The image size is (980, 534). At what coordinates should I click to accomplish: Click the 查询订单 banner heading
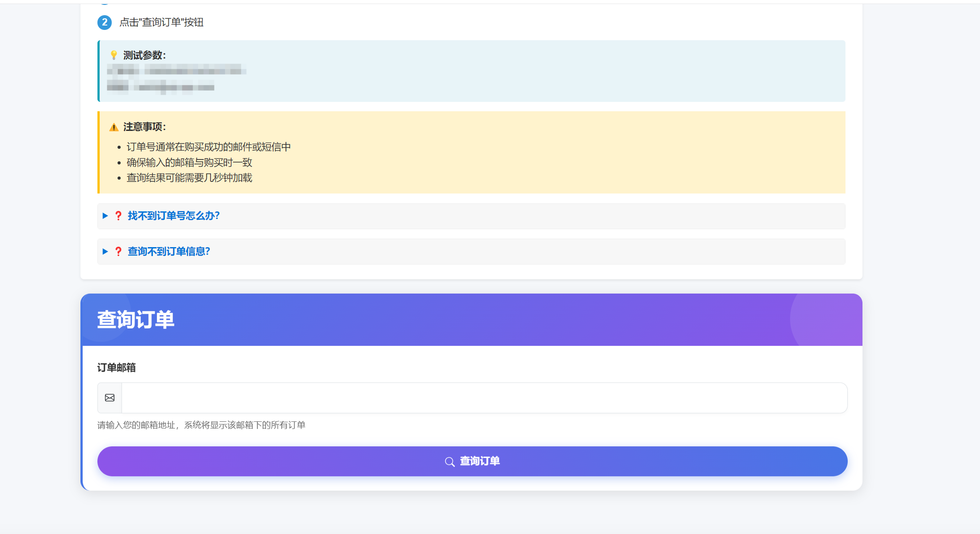136,320
